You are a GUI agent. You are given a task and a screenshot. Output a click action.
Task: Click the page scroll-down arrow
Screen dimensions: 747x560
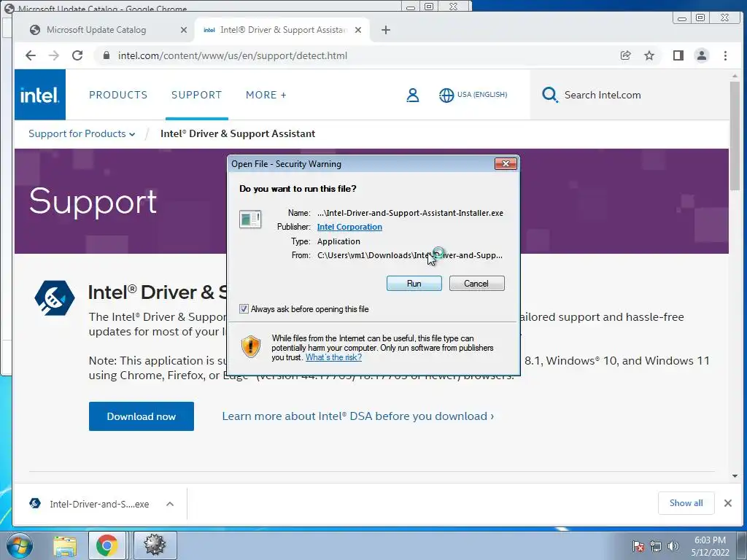click(735, 475)
